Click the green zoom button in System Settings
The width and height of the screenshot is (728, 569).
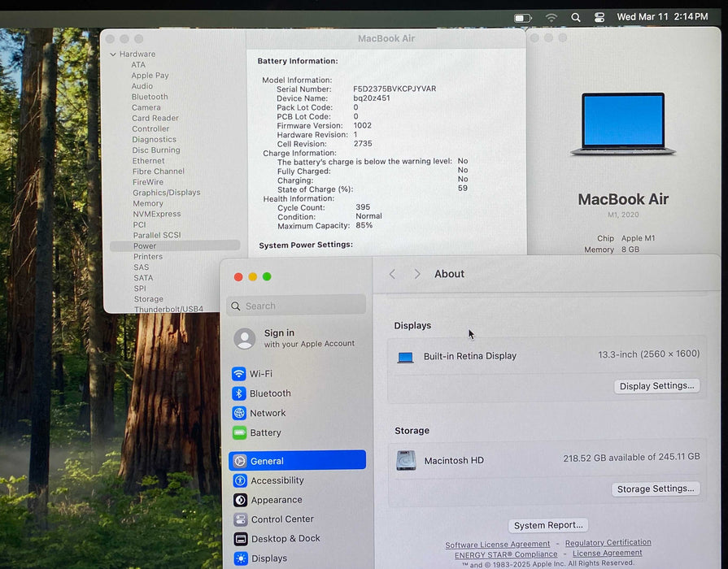pos(267,276)
